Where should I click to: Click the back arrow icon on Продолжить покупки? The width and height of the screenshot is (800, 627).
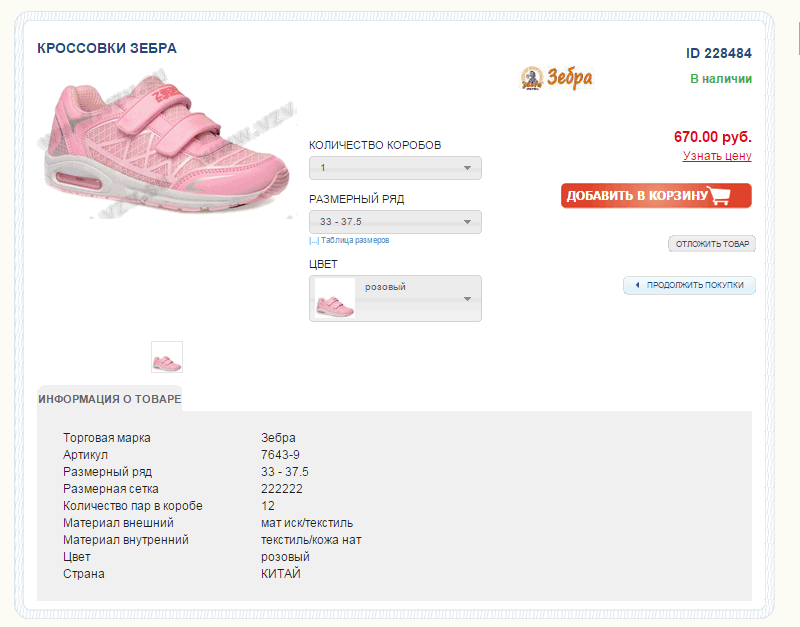tap(637, 285)
